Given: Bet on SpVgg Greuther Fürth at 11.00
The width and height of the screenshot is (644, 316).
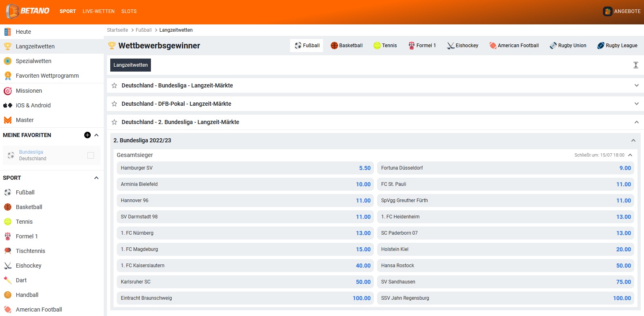Looking at the screenshot, I should tap(506, 200).
